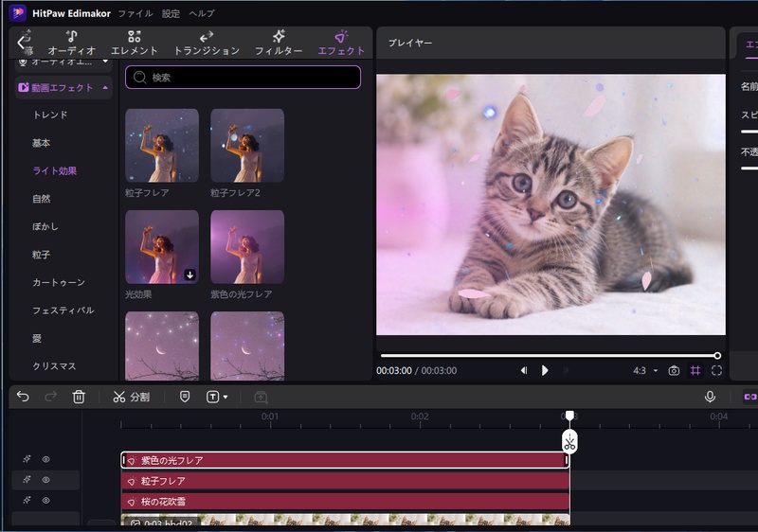Select the クリスマス effect category
This screenshot has width=758, height=532.
[x=54, y=366]
